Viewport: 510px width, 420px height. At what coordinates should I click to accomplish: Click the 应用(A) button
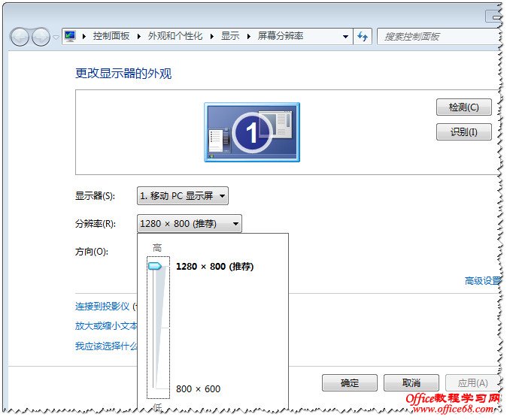click(472, 383)
